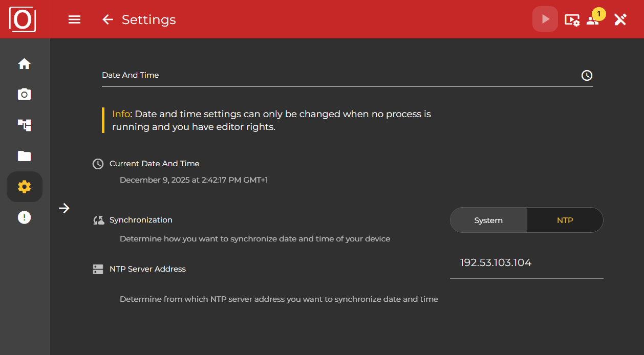Select the camera icon in the sidebar
The width and height of the screenshot is (644, 355).
(24, 94)
